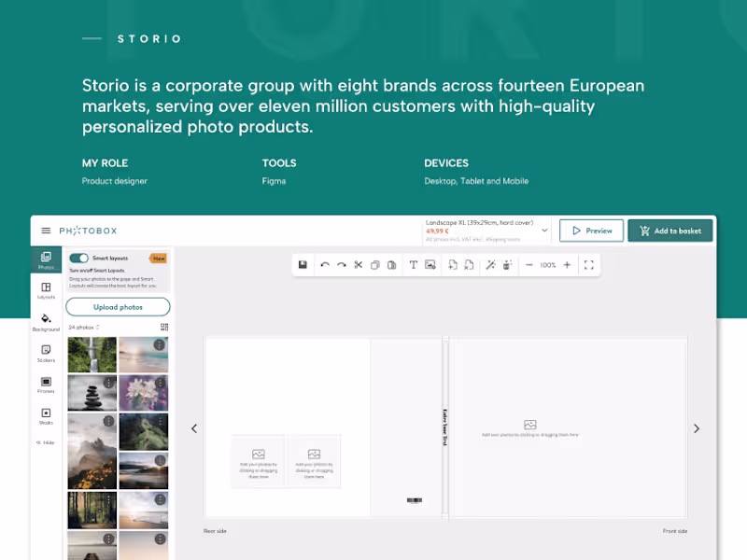Open the 24 photos sort dropdown

click(x=84, y=328)
